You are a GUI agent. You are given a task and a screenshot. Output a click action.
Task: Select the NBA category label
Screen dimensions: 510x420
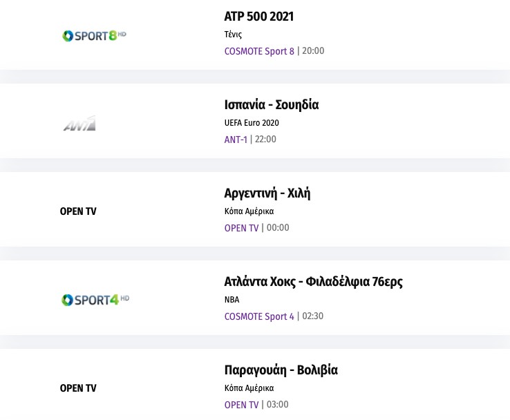[x=232, y=300]
